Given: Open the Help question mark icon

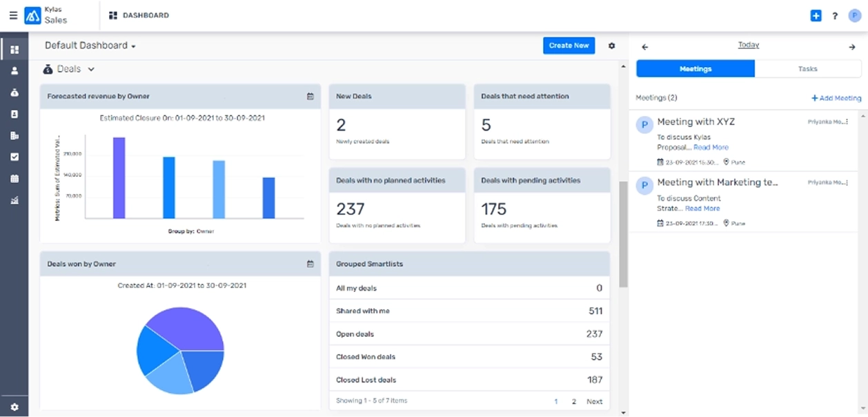Looking at the screenshot, I should [x=834, y=14].
